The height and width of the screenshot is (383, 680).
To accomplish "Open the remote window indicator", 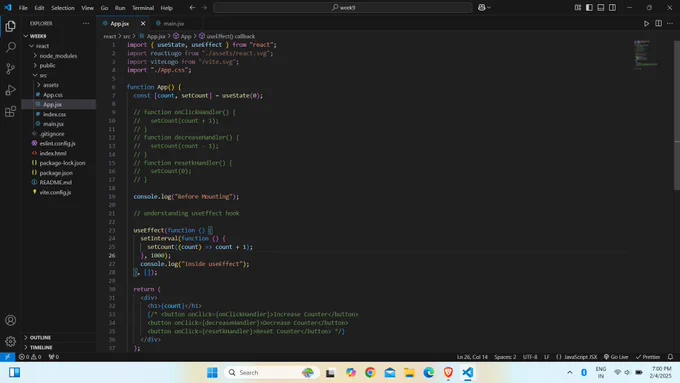I will [x=7, y=357].
